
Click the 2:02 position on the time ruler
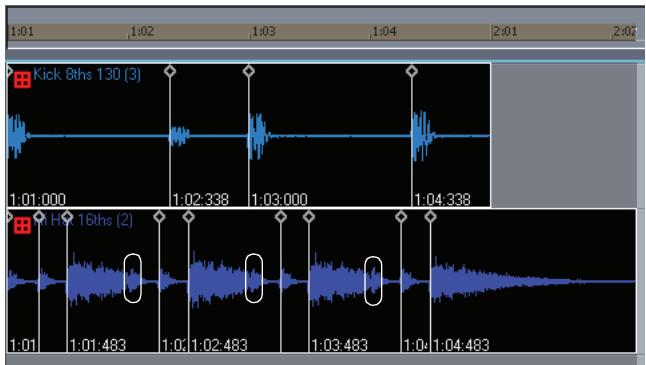tap(625, 31)
